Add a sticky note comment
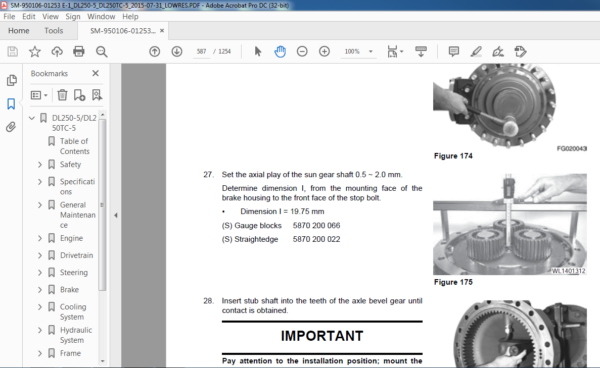The width and height of the screenshot is (600, 368). [x=454, y=51]
